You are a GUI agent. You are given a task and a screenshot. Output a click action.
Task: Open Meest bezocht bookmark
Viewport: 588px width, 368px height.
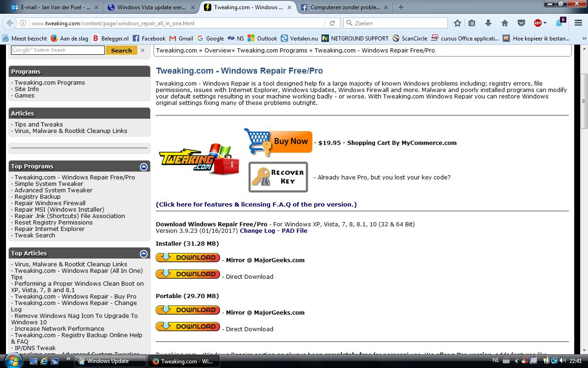tap(24, 38)
